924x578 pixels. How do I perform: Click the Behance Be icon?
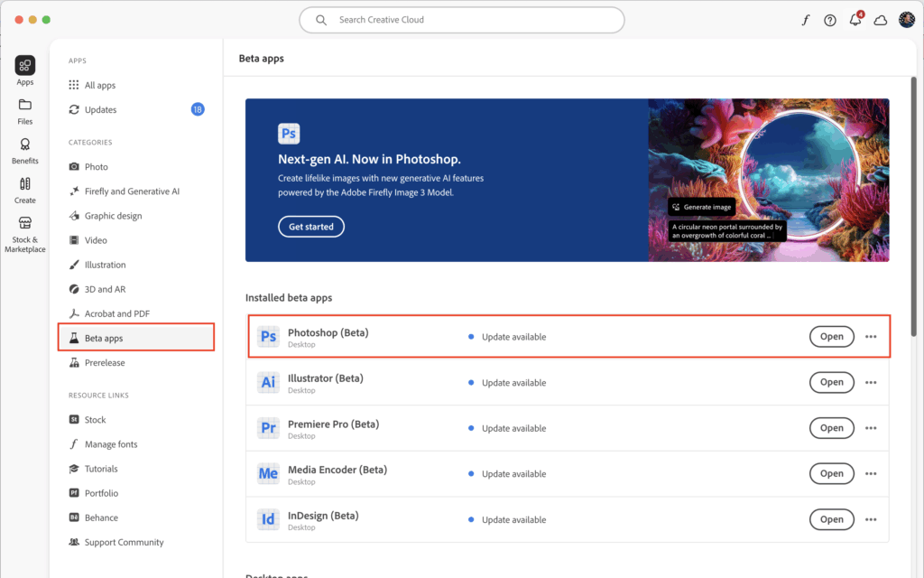tap(74, 517)
